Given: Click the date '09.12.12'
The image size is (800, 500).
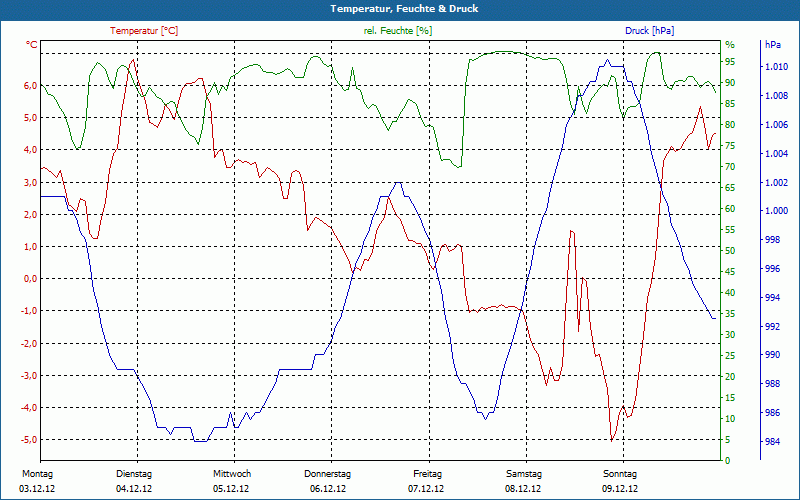Looking at the screenshot, I should click(x=620, y=489).
